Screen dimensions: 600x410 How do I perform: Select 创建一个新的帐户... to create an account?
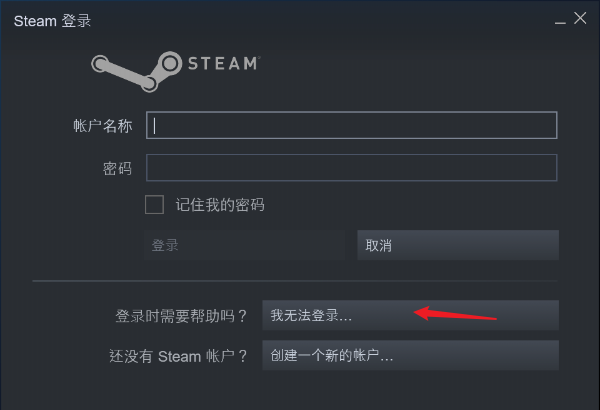[x=411, y=355]
